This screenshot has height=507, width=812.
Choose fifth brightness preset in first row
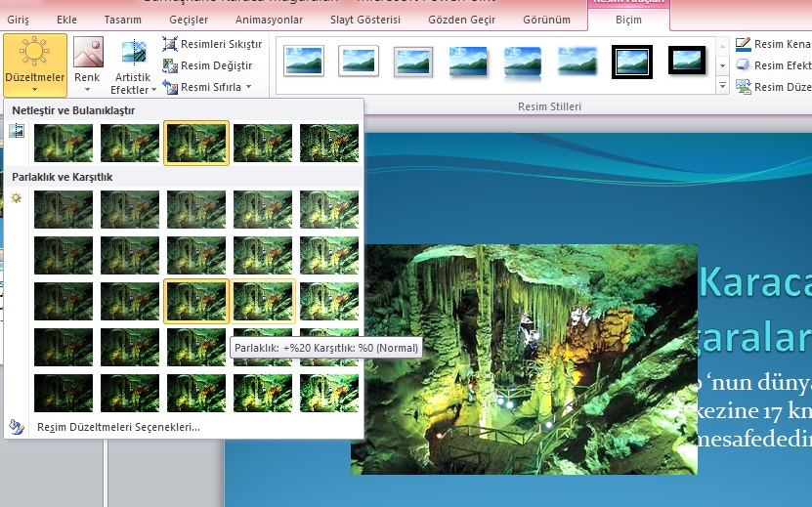tap(329, 209)
